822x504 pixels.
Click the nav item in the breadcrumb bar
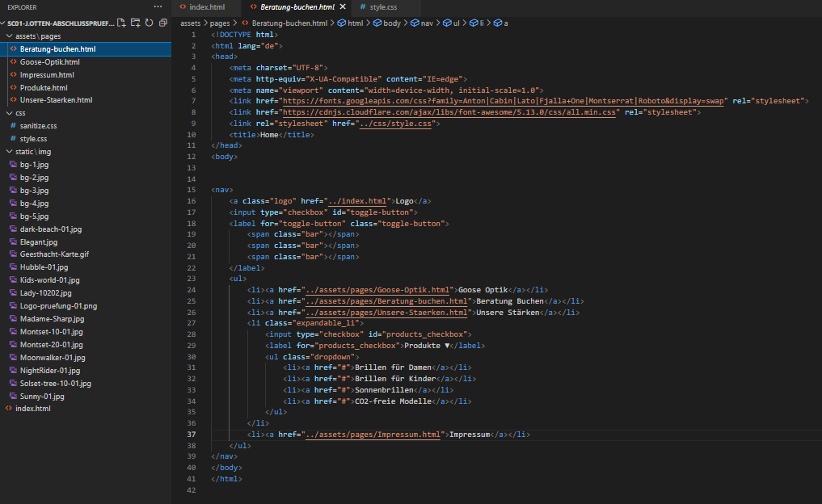428,23
